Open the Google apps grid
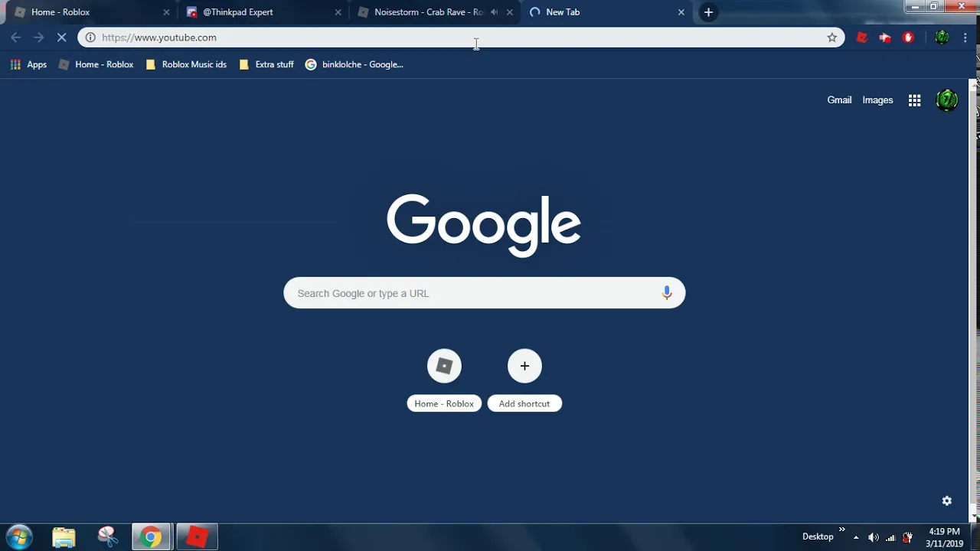Viewport: 980px width, 551px height. (x=914, y=100)
